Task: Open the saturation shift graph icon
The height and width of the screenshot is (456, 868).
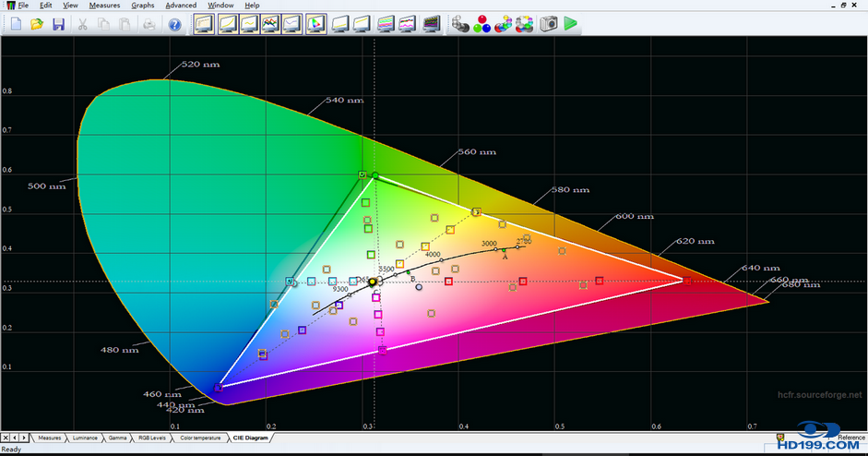Action: [386, 24]
